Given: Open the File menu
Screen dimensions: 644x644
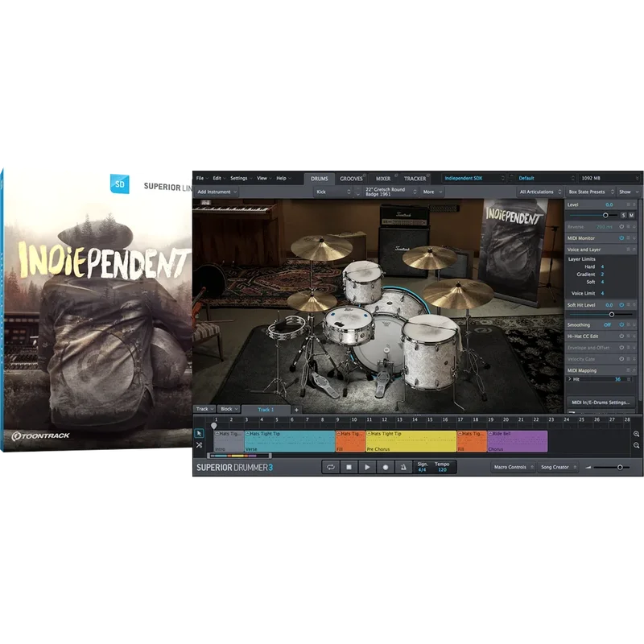Looking at the screenshot, I should click(202, 178).
